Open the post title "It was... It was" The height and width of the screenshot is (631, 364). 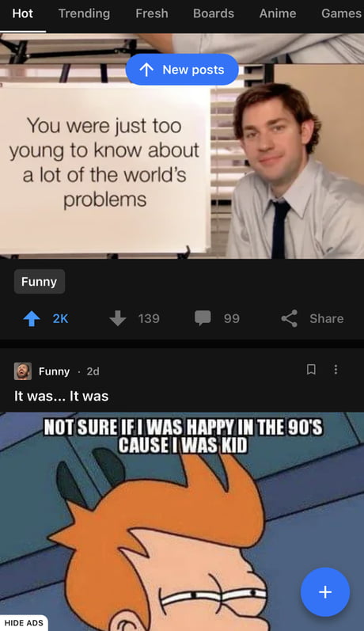[x=61, y=396]
